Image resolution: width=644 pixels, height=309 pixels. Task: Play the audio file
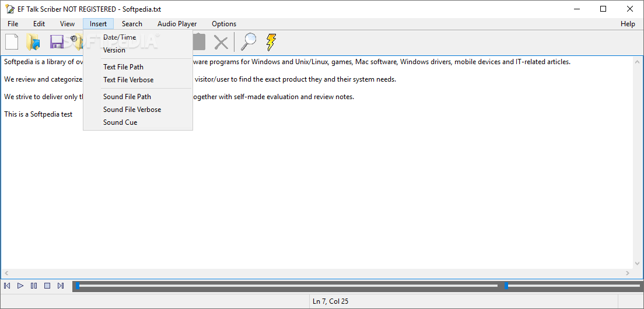pos(20,286)
